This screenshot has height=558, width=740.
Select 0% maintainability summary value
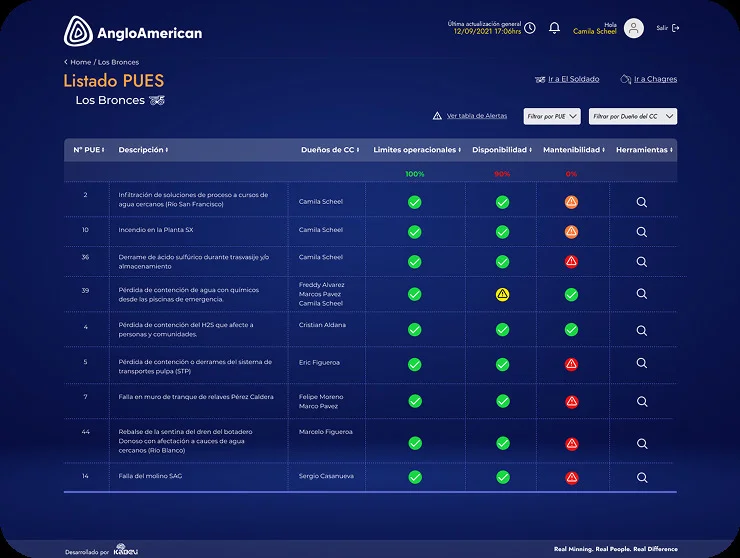click(x=571, y=174)
